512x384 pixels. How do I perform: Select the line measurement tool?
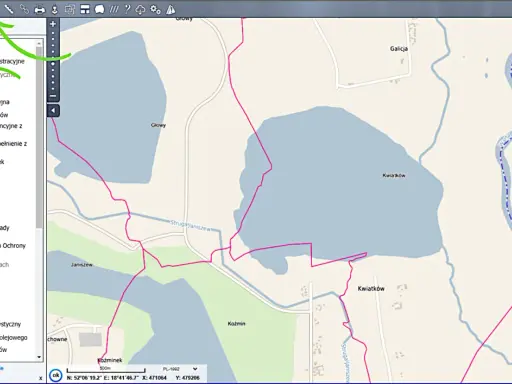pyautogui.click(x=8, y=9)
